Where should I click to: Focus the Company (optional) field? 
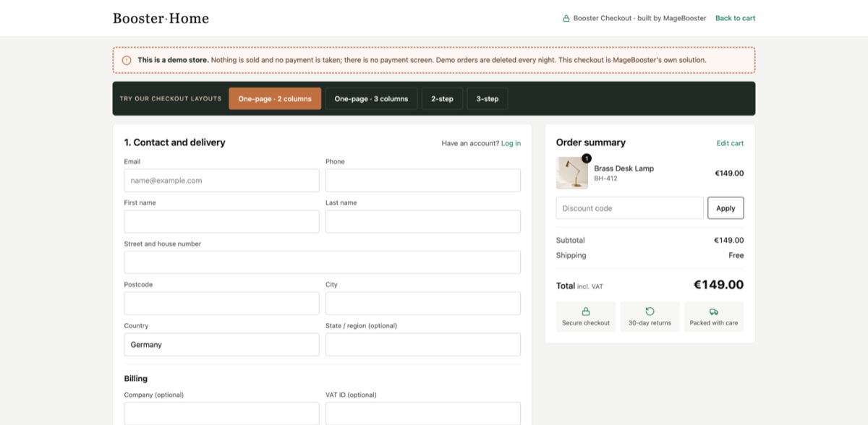pos(221,413)
